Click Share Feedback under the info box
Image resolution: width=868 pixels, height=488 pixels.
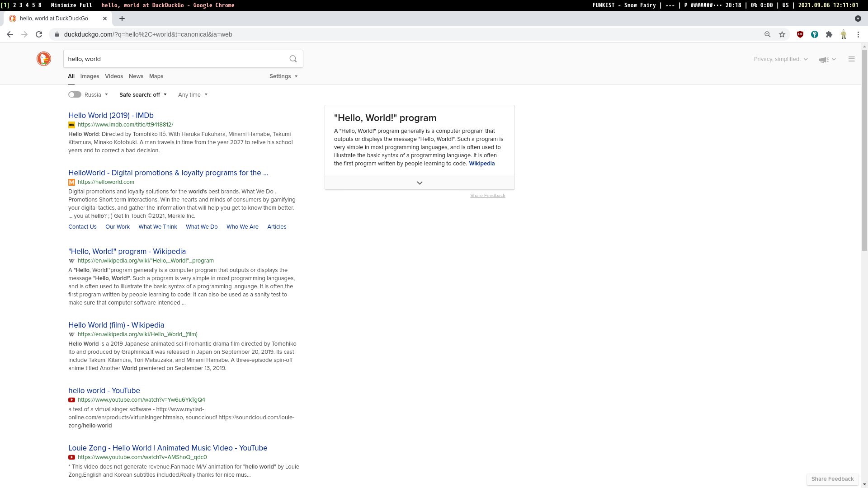(x=488, y=196)
